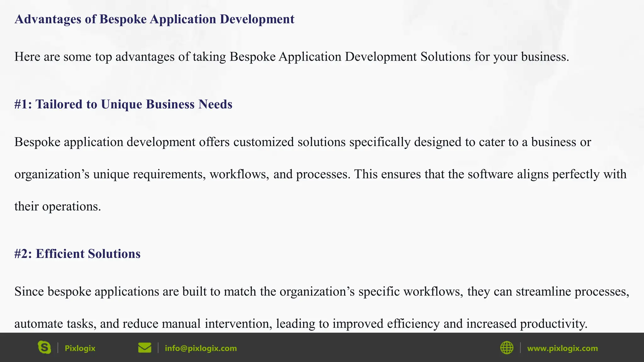Open the info@pixlogix.com email link
Screen dimensions: 644x362
(x=201, y=348)
